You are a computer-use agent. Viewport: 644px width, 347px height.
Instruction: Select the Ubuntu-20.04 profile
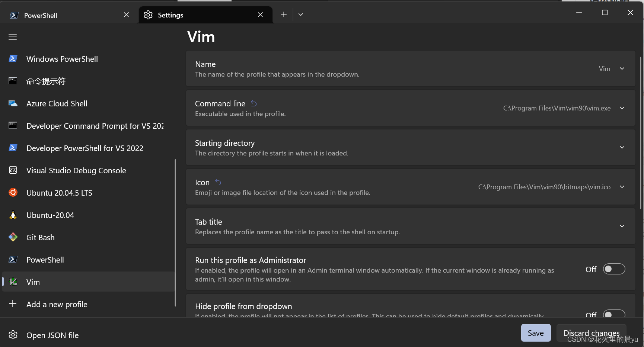[x=89, y=215]
